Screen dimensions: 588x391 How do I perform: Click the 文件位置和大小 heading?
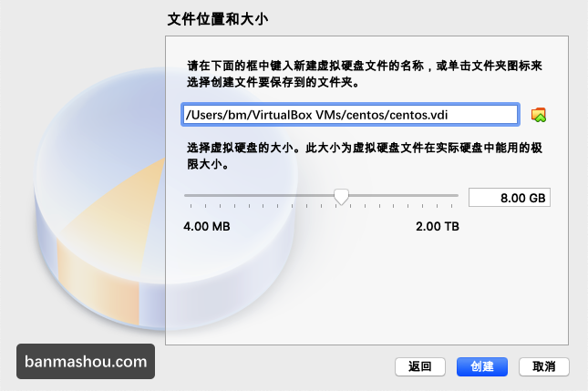(x=218, y=19)
